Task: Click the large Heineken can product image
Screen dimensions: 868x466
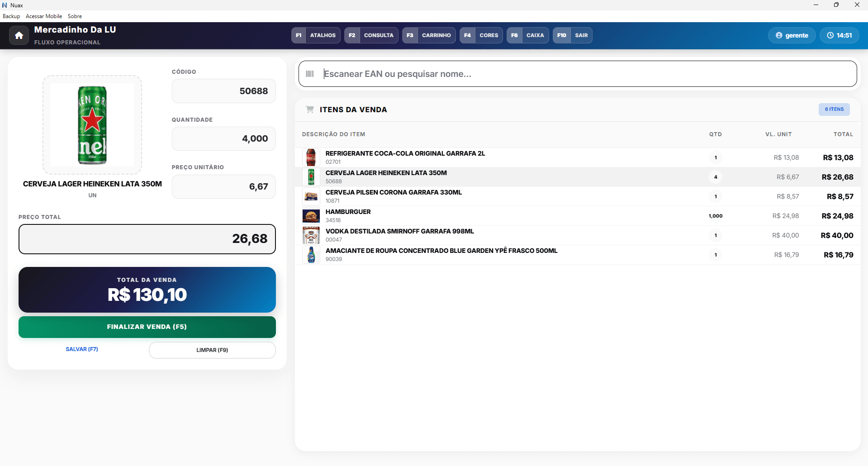Action: tap(92, 125)
